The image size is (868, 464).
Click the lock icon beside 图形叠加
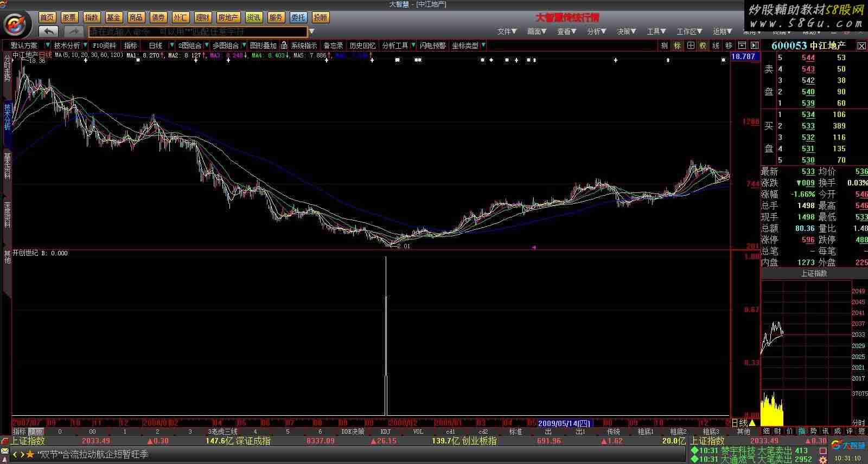[x=284, y=46]
